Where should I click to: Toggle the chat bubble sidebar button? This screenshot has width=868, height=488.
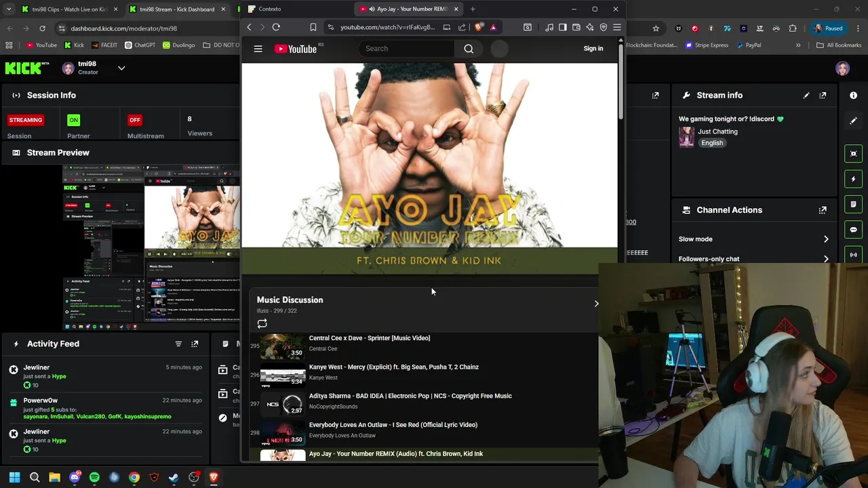(854, 229)
